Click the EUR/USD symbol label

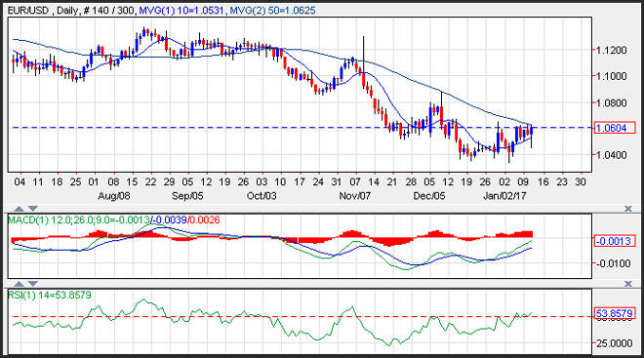28,11
